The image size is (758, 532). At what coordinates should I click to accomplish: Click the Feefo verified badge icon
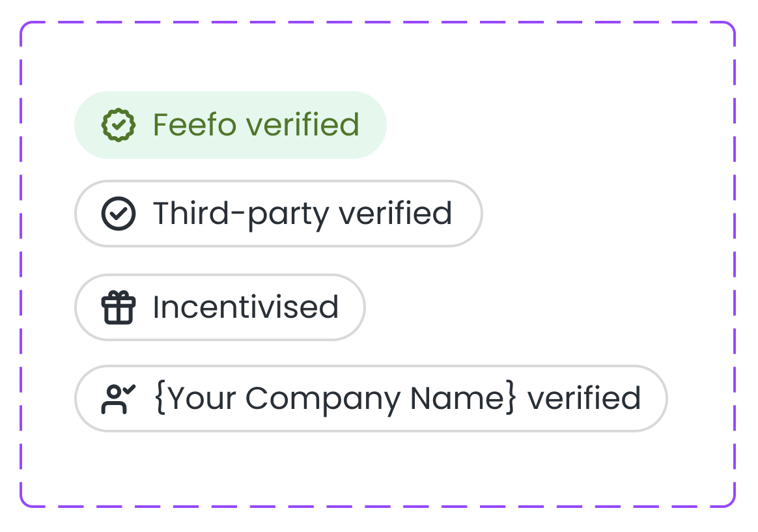point(119,124)
